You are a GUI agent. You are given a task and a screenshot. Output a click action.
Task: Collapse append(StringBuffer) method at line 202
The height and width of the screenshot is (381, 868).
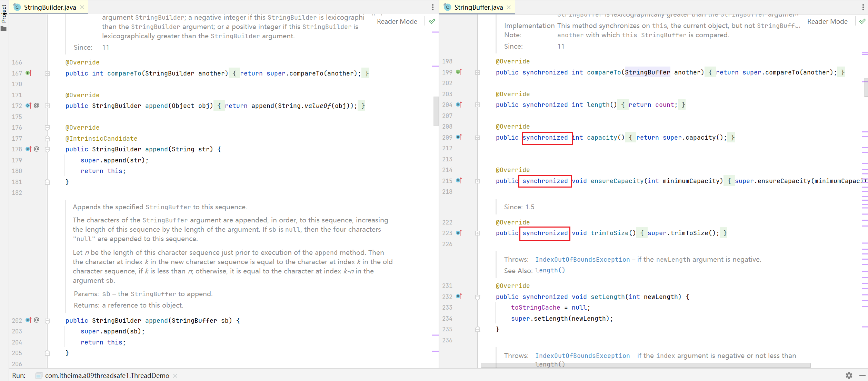pyautogui.click(x=47, y=321)
